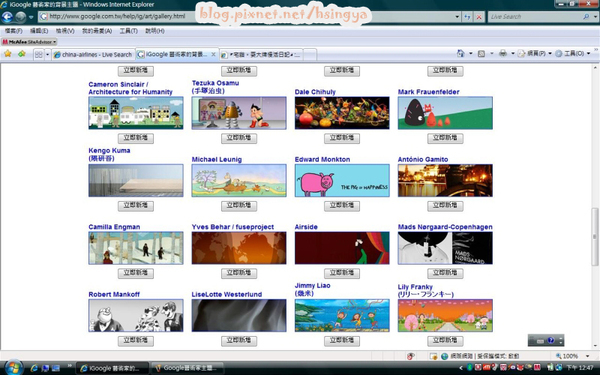Click the Stop loading red X icon
The height and width of the screenshot is (375, 600).
tap(479, 17)
